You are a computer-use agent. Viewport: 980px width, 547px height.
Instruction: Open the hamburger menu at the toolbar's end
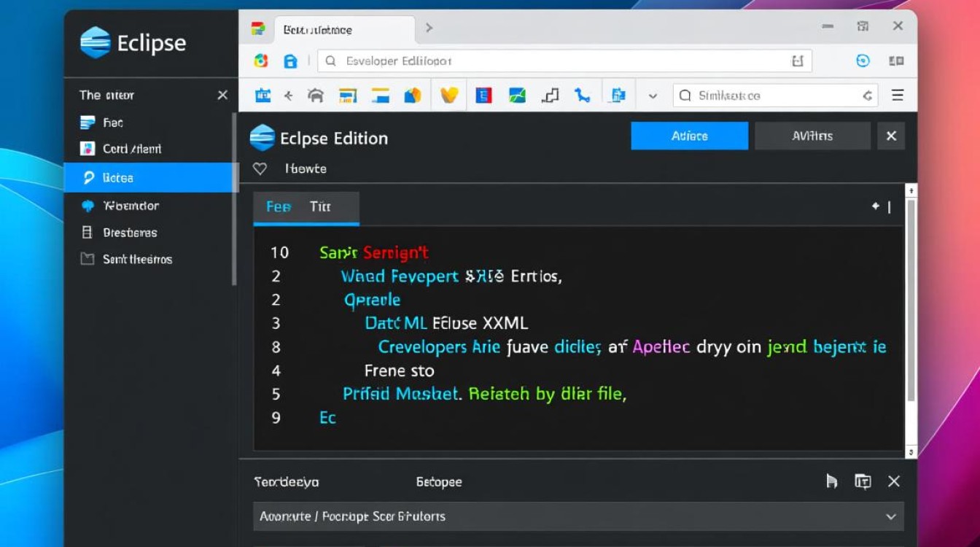tap(898, 96)
